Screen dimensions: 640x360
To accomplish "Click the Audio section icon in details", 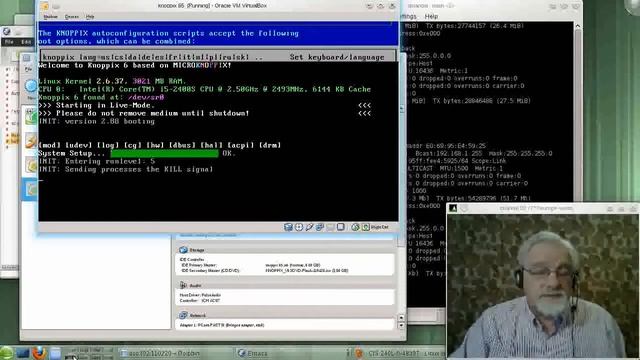I will tap(183, 285).
